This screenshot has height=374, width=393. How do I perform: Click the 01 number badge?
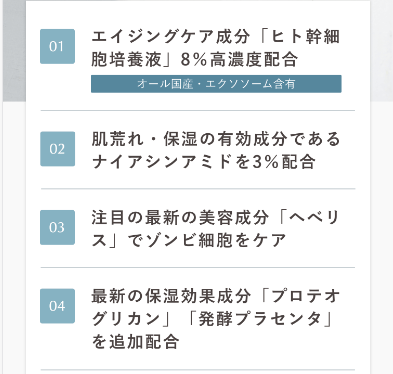tap(57, 46)
